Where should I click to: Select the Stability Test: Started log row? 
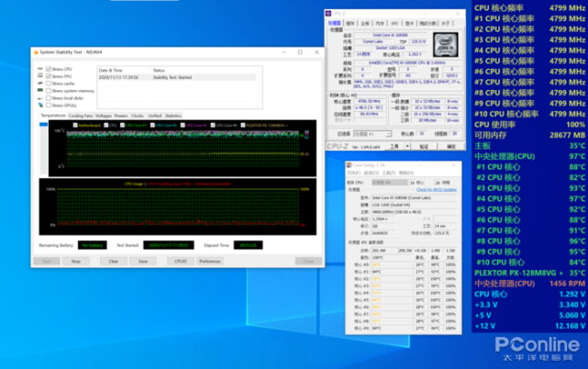tap(177, 77)
